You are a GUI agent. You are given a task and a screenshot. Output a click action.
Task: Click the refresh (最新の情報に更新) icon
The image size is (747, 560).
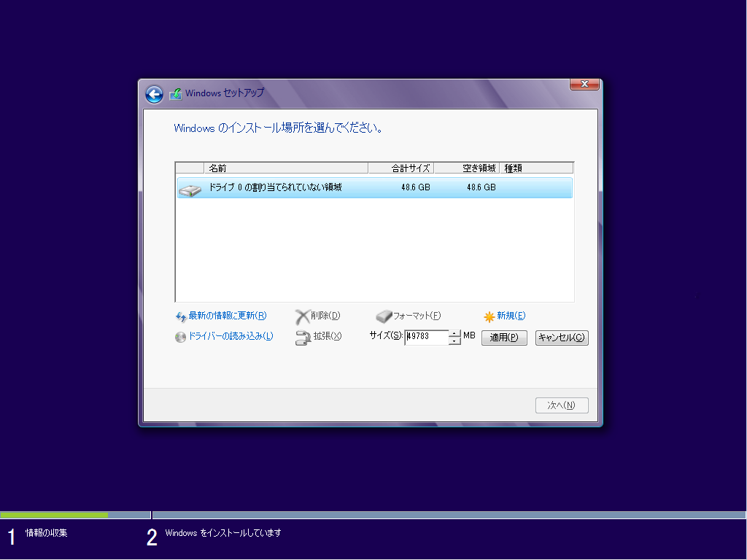point(181,316)
